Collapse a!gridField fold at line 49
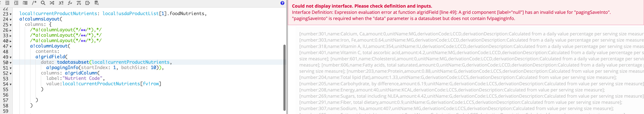The image size is (644, 114). (x=11, y=57)
